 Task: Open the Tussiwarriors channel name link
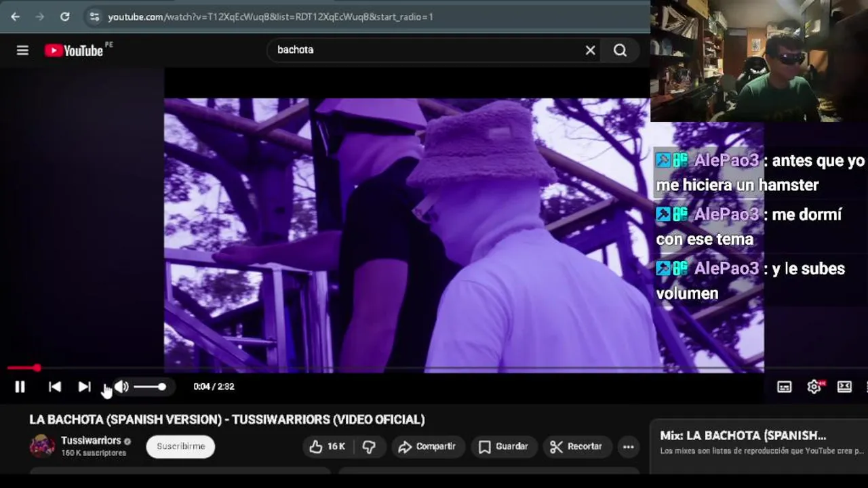[x=91, y=441]
